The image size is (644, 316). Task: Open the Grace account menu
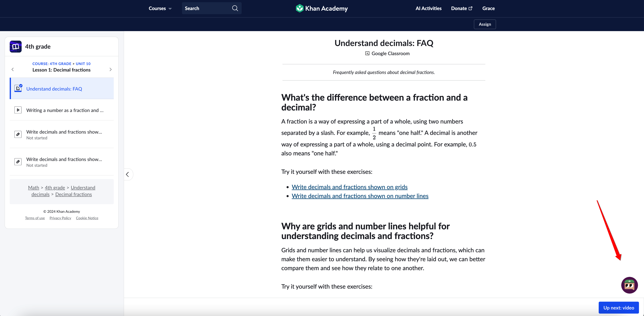click(x=488, y=8)
